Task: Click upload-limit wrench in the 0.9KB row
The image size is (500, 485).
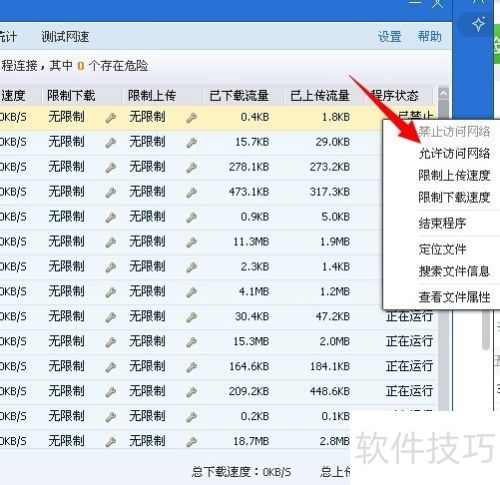Action: tap(191, 218)
